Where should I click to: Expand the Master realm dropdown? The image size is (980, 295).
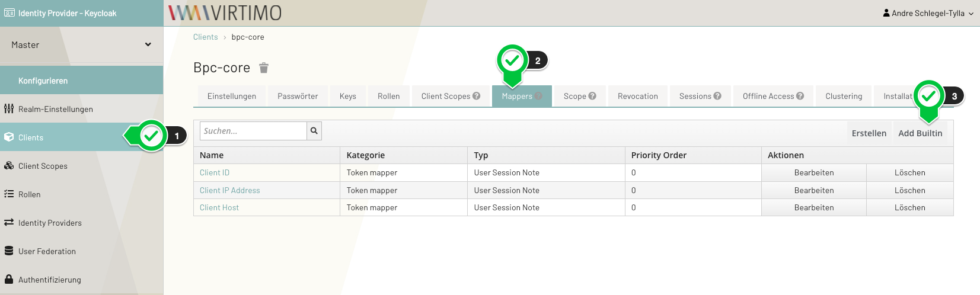point(81,45)
